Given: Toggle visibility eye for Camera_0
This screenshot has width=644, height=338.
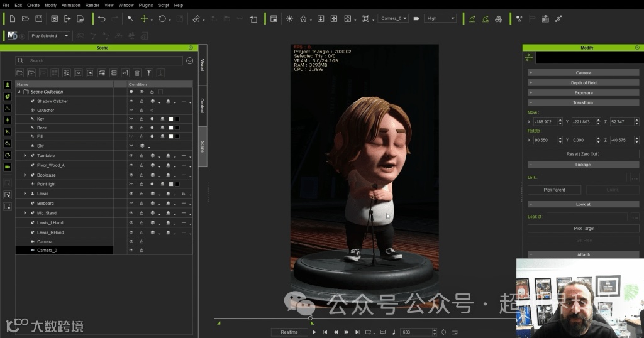Looking at the screenshot, I should point(131,250).
